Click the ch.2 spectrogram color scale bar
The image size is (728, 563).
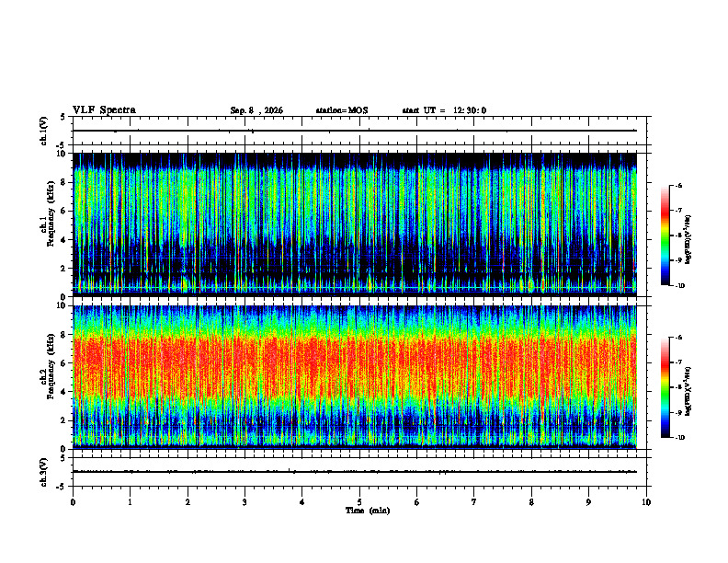[665, 387]
